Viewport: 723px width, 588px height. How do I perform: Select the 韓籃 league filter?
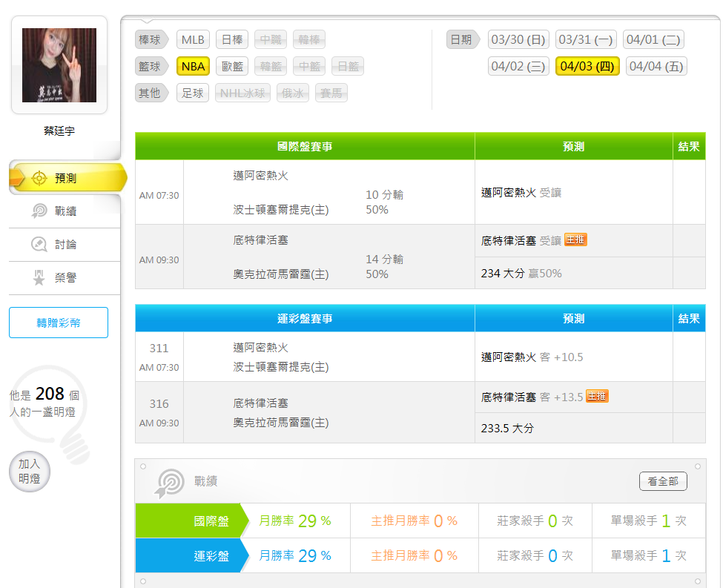coord(271,67)
